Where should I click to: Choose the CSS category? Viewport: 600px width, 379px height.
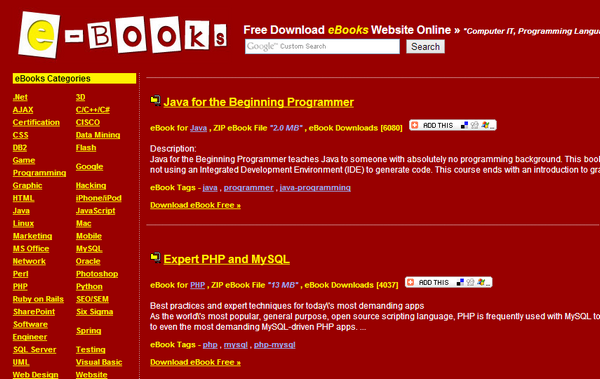click(20, 135)
